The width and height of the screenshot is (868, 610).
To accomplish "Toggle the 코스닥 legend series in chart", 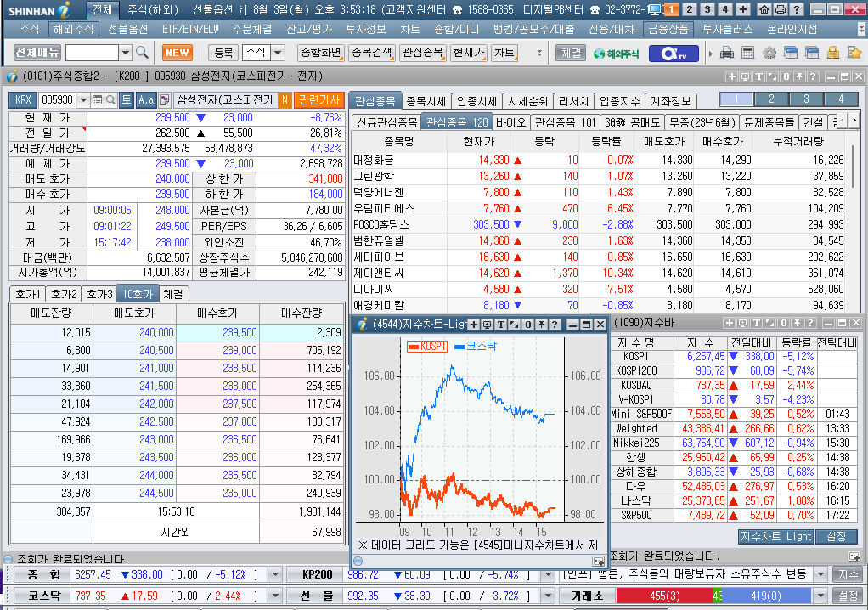I will 476,346.
